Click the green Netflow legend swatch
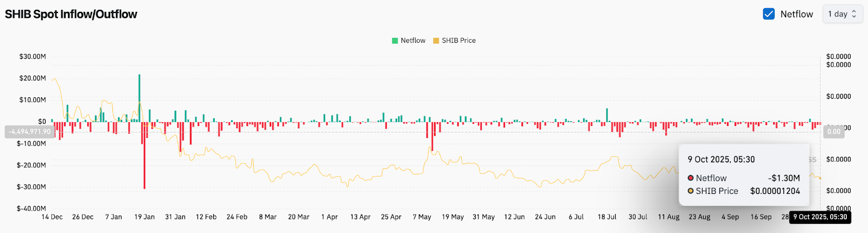Screen dimensions: 868x233 (x=395, y=41)
